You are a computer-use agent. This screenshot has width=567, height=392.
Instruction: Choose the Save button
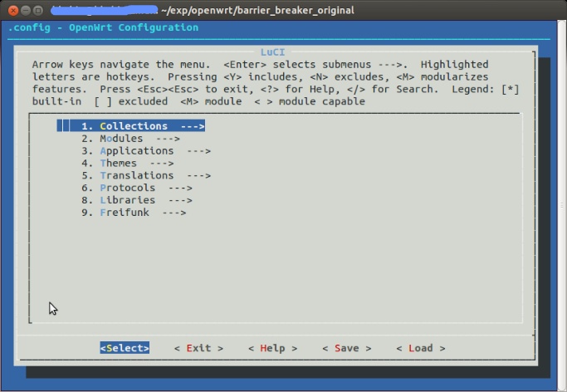[347, 348]
